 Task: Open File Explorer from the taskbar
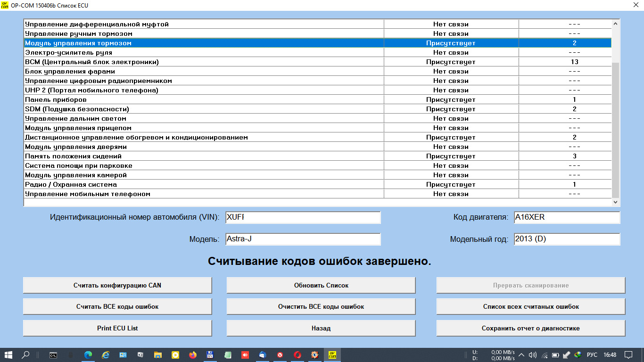click(x=158, y=355)
